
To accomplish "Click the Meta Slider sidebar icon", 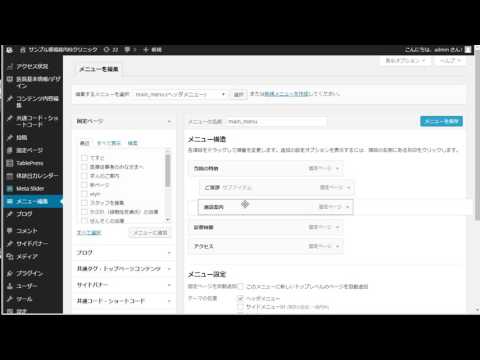I will pos(10,189).
